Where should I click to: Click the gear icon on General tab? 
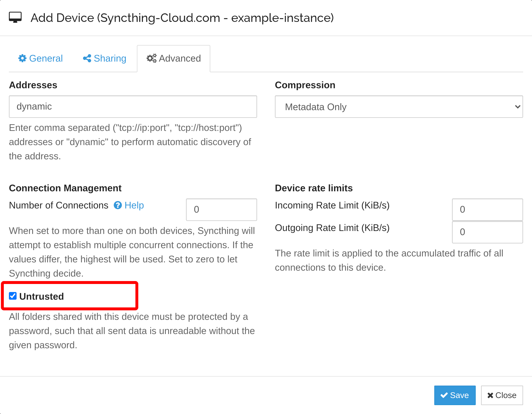(x=22, y=58)
